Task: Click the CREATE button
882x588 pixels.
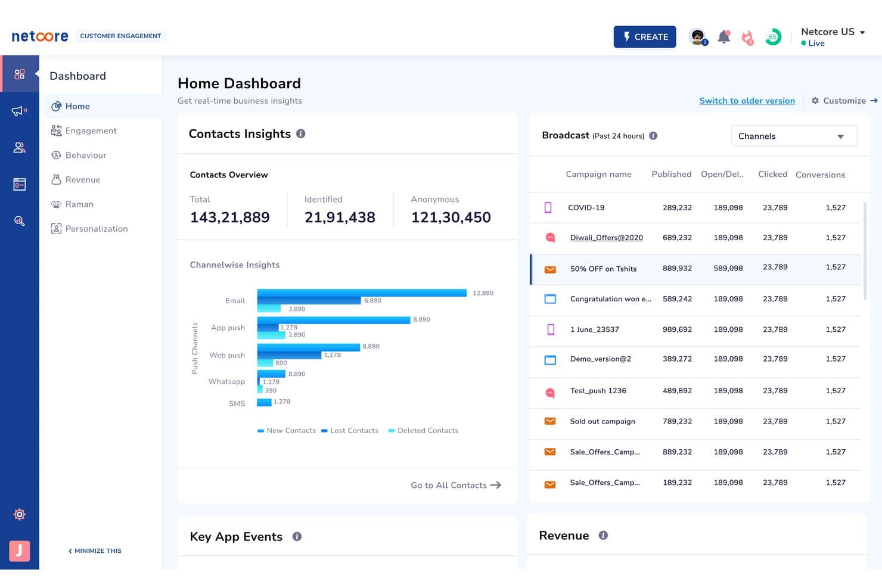Action: coord(645,37)
